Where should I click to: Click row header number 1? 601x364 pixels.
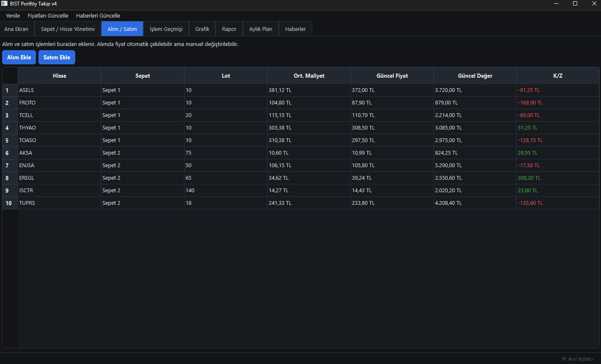click(x=10, y=90)
